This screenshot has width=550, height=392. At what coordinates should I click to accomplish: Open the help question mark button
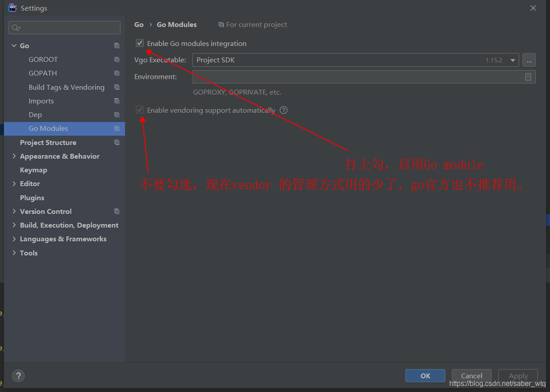(18, 376)
